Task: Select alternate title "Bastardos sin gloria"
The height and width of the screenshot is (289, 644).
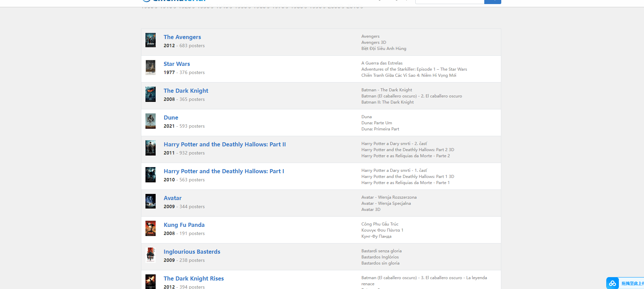Action: [380, 263]
